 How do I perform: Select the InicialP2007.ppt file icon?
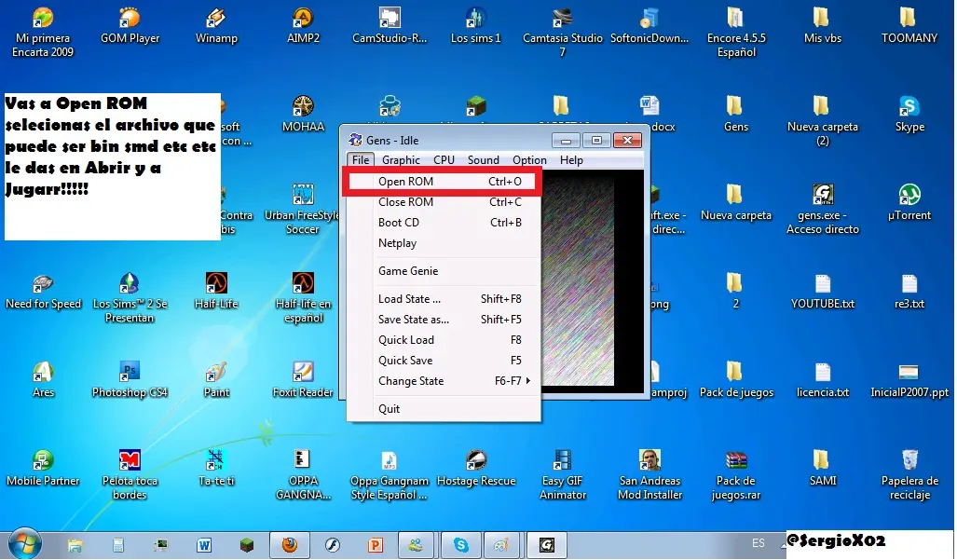pos(909,381)
